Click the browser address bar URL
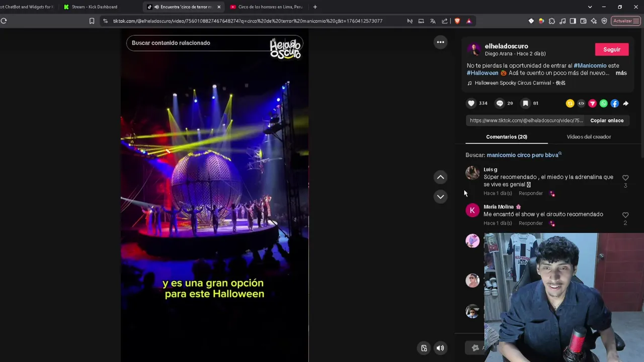644x362 pixels. [x=248, y=21]
